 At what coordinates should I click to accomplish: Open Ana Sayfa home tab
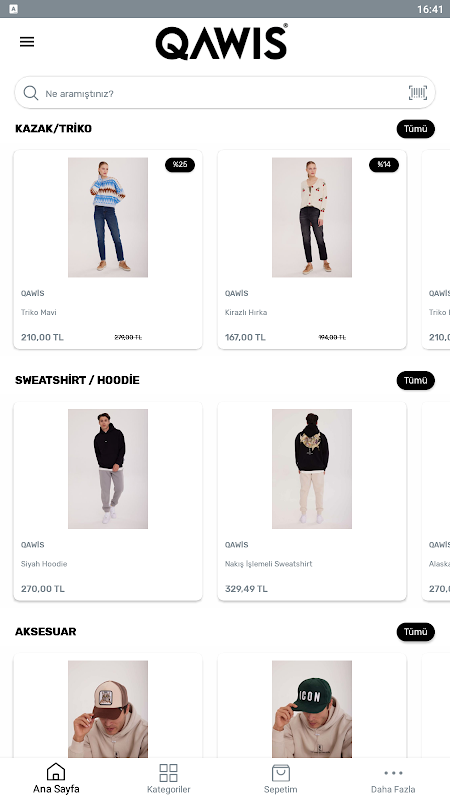56,779
